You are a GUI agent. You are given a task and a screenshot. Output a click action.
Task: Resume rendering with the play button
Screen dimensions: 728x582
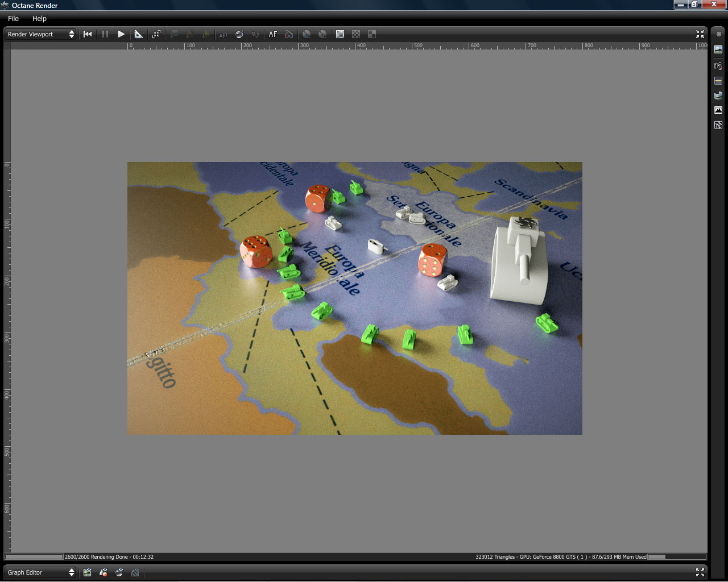[x=121, y=34]
